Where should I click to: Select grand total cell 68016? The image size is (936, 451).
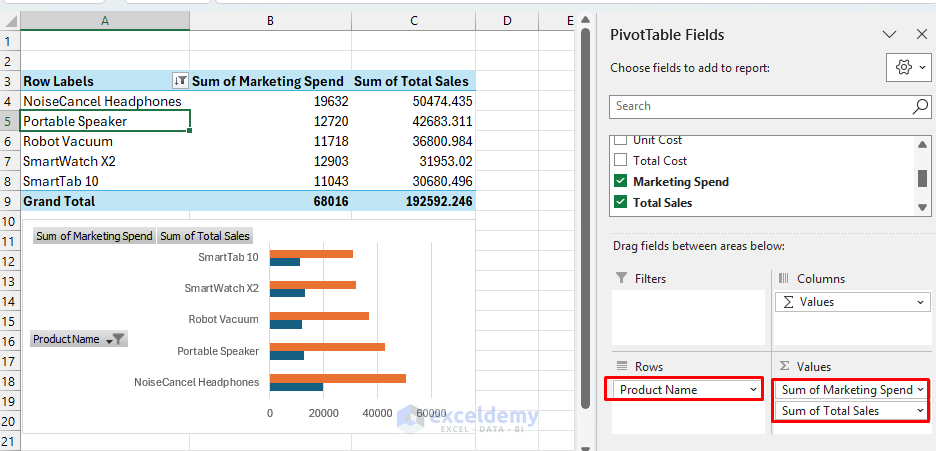coord(270,202)
